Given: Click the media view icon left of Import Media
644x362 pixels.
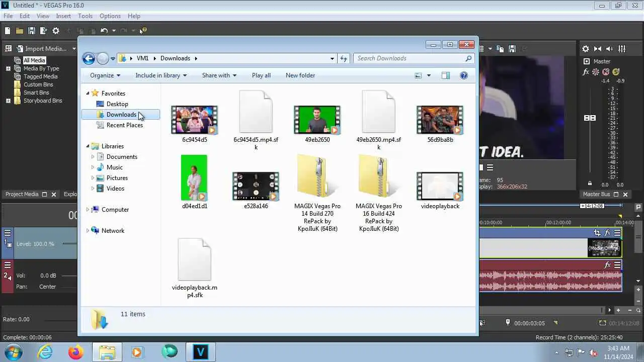Looking at the screenshot, I should pyautogui.click(x=8, y=49).
